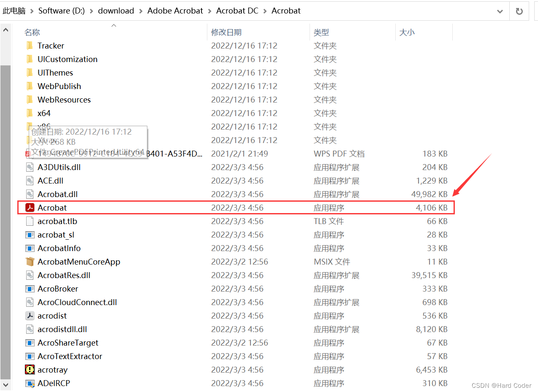The image size is (538, 392).
Task: Navigate to Software (D:) breadcrumb
Action: point(62,11)
